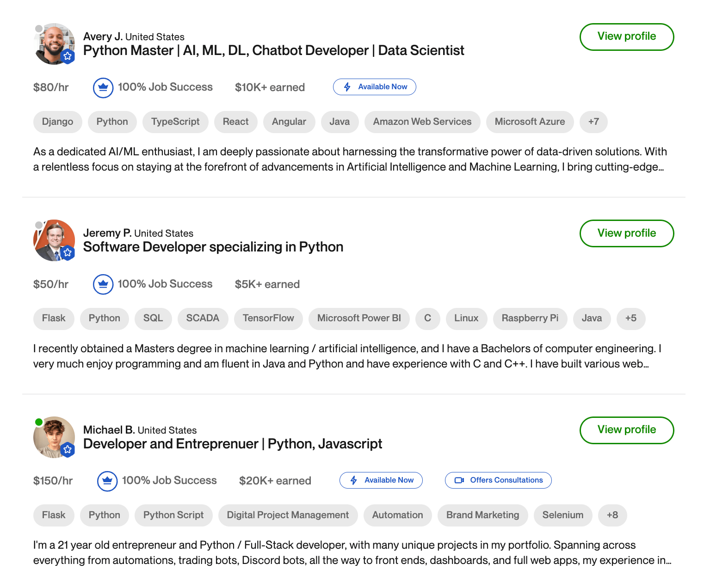Screen dimensions: 704x588
Task: Expand Jeremy's +5 more skills tag
Action: (x=630, y=318)
